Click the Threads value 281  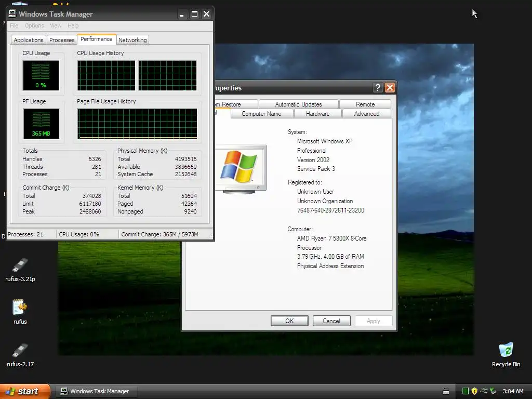[x=96, y=167]
